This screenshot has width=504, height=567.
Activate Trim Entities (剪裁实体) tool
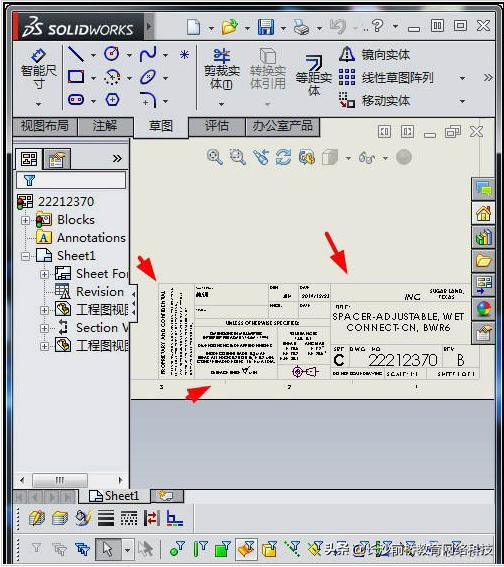point(222,69)
